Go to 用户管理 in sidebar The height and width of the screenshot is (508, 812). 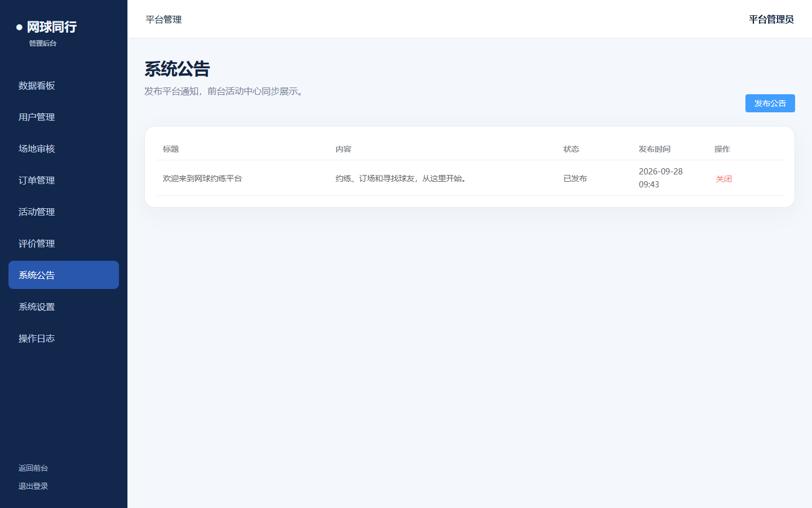pos(64,117)
